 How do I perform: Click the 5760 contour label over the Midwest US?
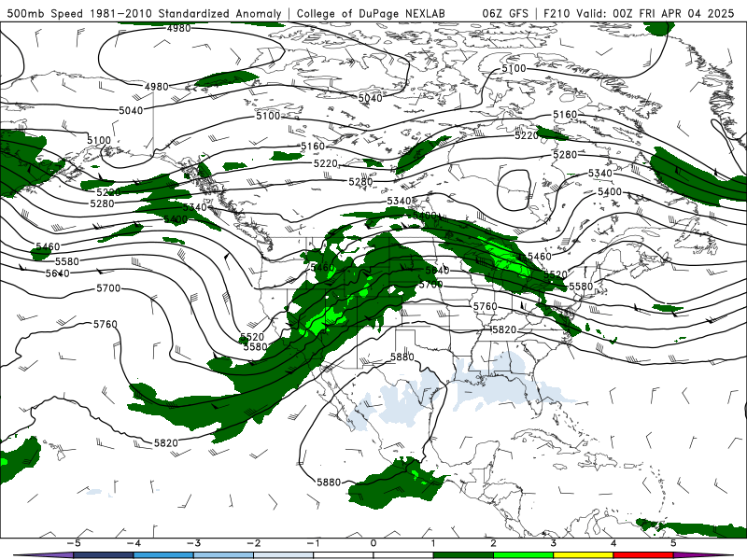pos(485,307)
